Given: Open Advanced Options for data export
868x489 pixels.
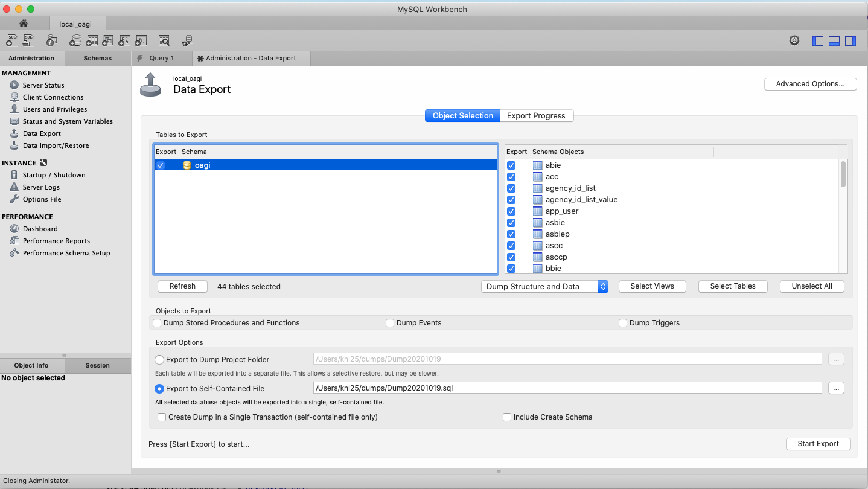Looking at the screenshot, I should (x=811, y=84).
